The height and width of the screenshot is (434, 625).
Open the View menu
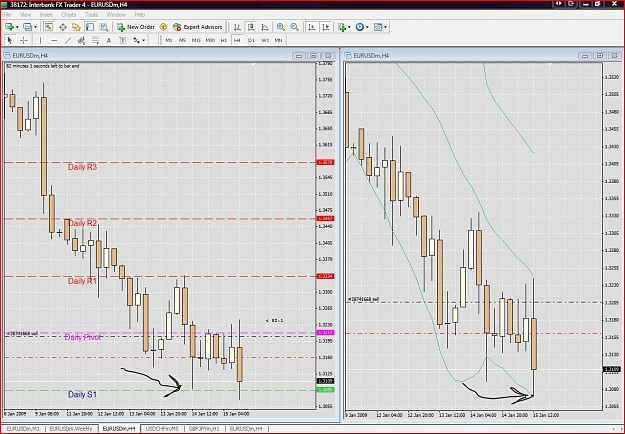click(x=25, y=15)
